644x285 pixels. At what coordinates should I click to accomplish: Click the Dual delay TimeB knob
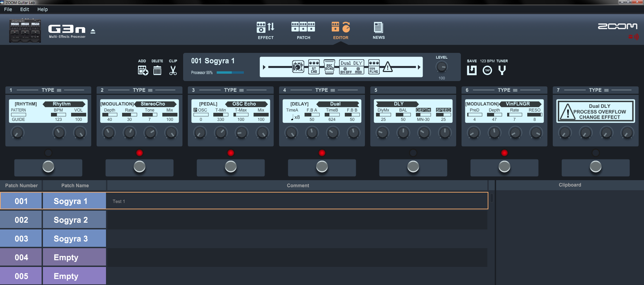click(x=333, y=133)
